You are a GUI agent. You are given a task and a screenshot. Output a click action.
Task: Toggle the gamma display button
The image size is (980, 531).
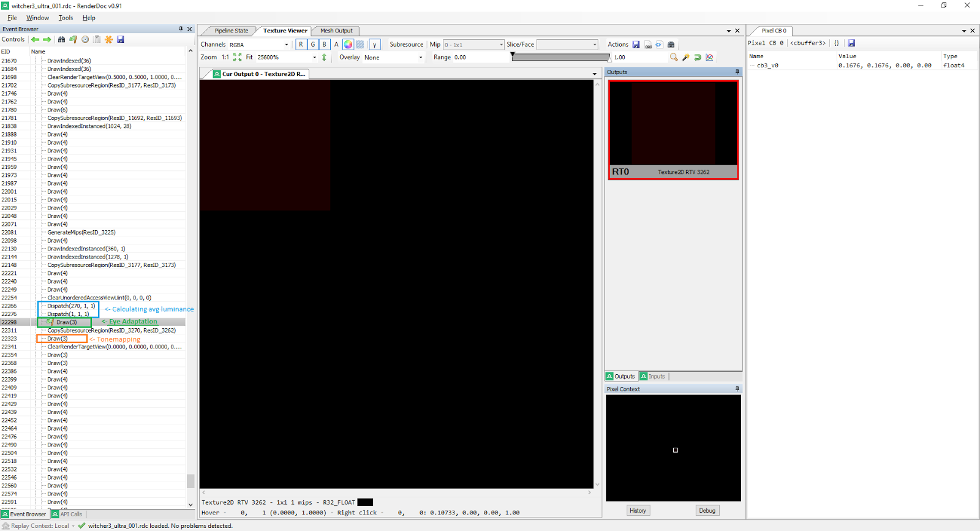click(375, 45)
